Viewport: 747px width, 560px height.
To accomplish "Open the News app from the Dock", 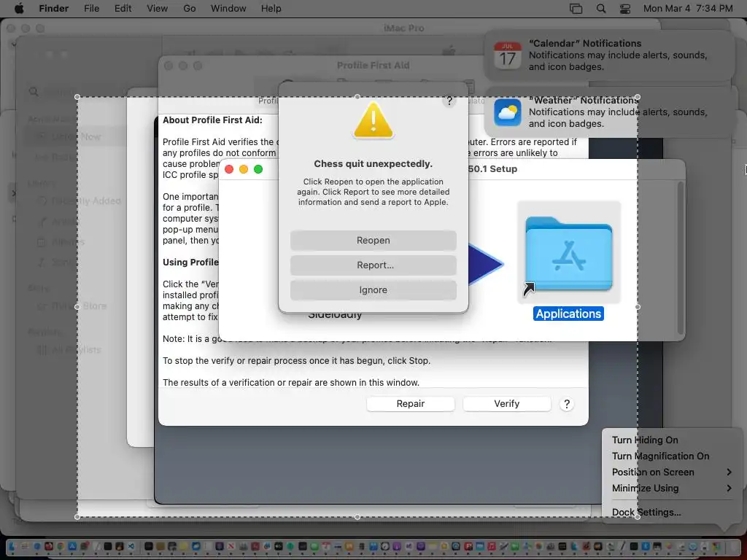I will click(x=231, y=546).
